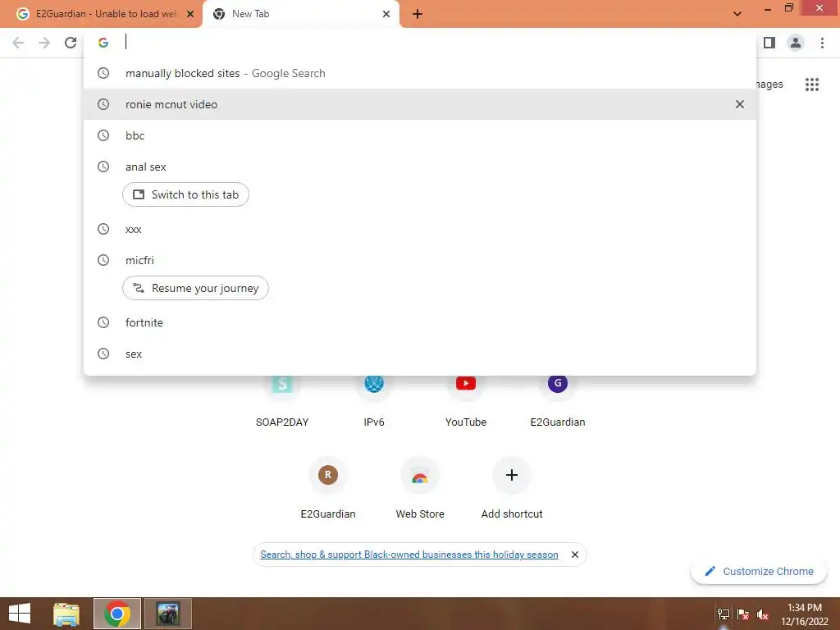This screenshot has width=840, height=630.
Task: Remove the 'ronie mcnut video' suggestion
Action: point(740,104)
